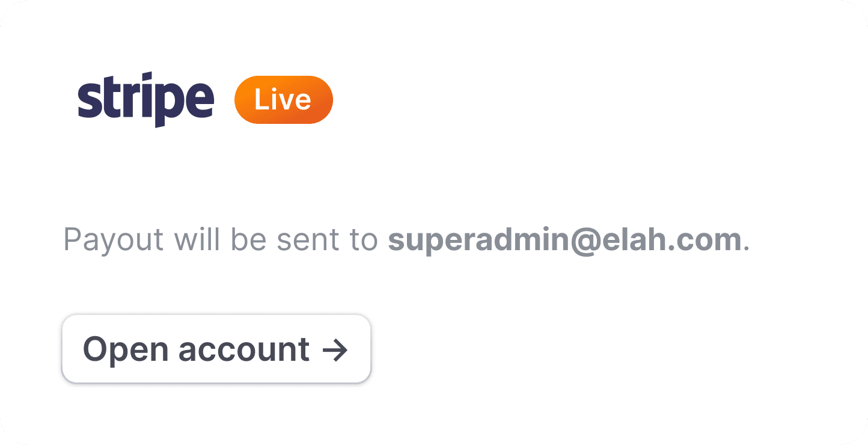Click the right-pointing arrow after 'account'
The height and width of the screenshot is (445, 868).
tap(335, 350)
